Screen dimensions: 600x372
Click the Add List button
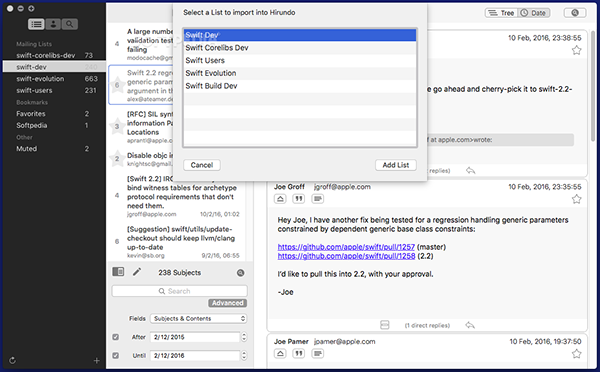click(x=396, y=165)
